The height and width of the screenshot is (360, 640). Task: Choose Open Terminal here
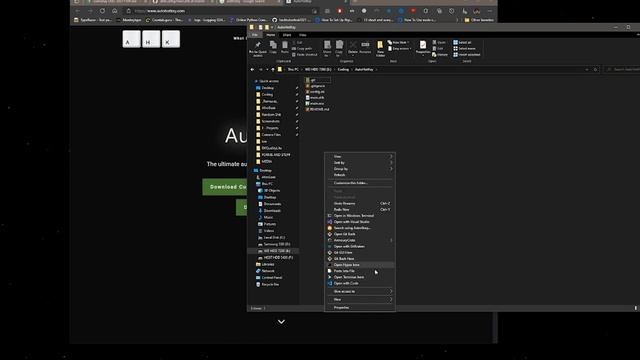pyautogui.click(x=360, y=277)
